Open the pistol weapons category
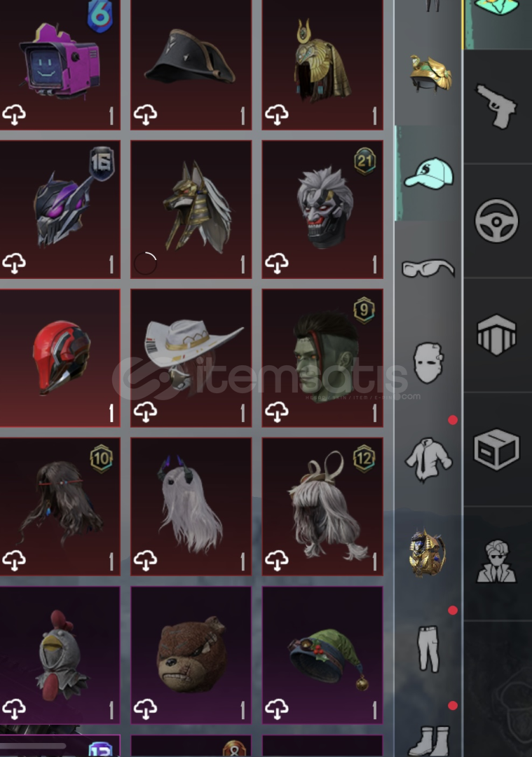The height and width of the screenshot is (757, 532). [497, 107]
